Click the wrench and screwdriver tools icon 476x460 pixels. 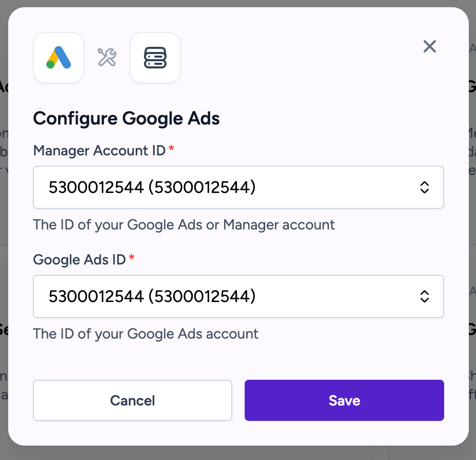pyautogui.click(x=107, y=58)
